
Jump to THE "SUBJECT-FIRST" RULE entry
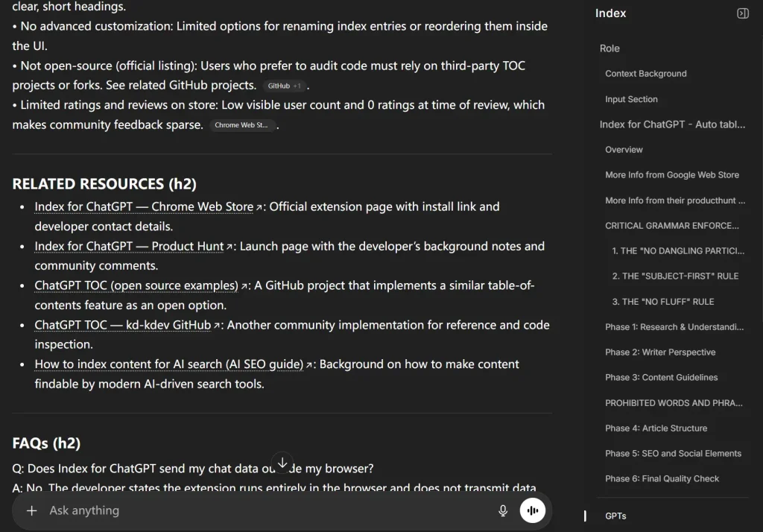[675, 276]
